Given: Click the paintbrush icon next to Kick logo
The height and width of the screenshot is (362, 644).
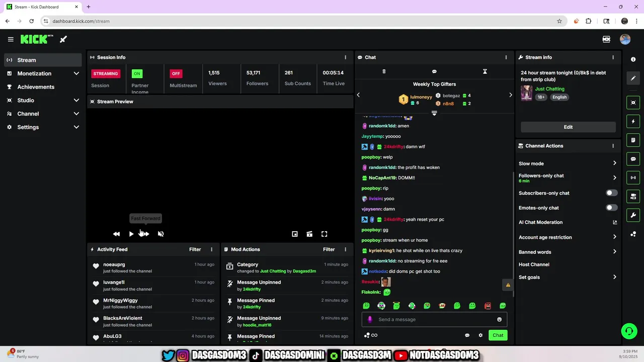Looking at the screenshot, I should (63, 39).
